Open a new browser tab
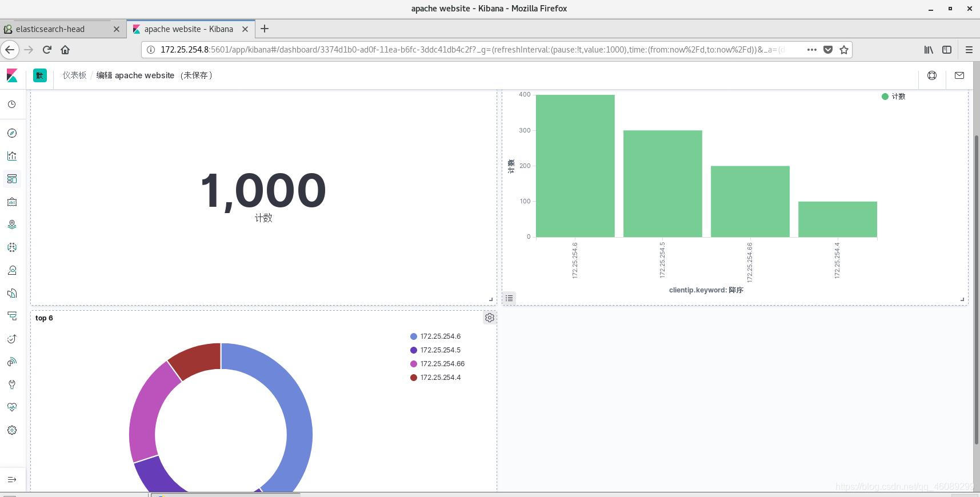980x497 pixels. [x=265, y=29]
